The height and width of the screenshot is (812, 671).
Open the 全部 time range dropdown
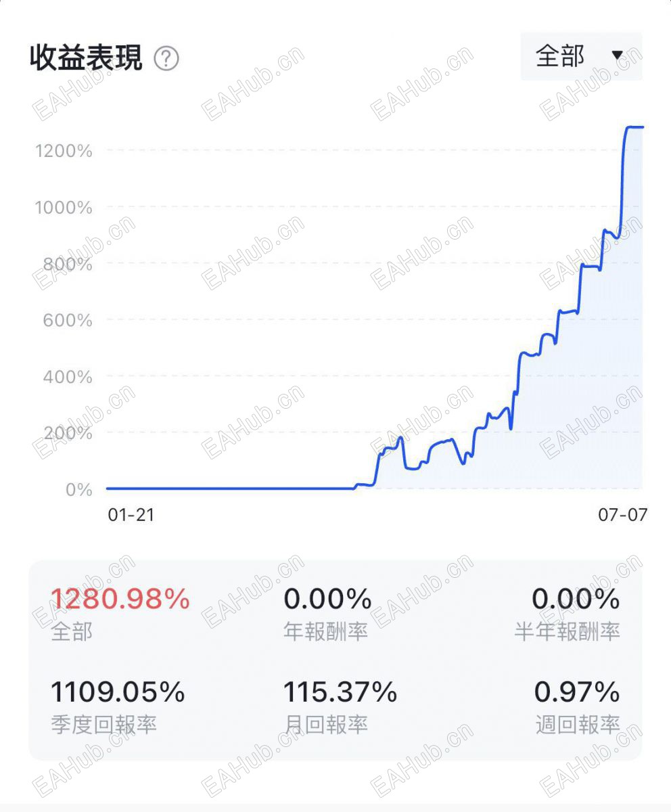(581, 56)
